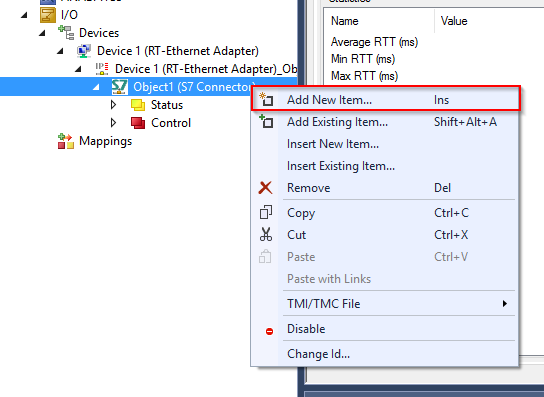
Task: Select the I/O tree label
Action: 69,15
